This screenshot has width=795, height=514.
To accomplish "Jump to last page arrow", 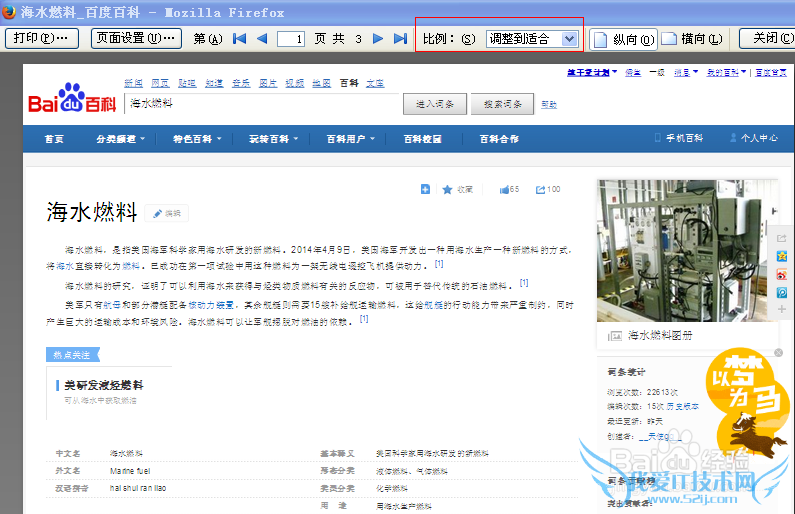I will tap(401, 39).
